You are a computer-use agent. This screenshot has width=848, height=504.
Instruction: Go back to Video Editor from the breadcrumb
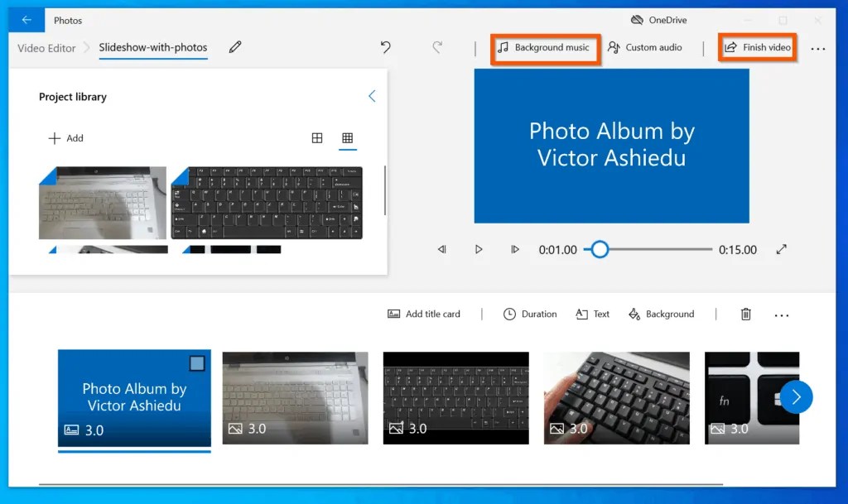[46, 47]
